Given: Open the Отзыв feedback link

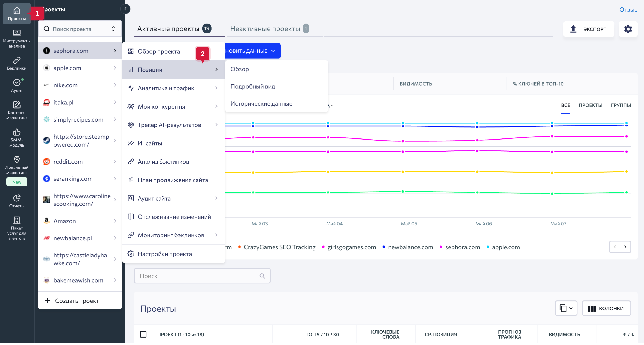Looking at the screenshot, I should click(628, 9).
